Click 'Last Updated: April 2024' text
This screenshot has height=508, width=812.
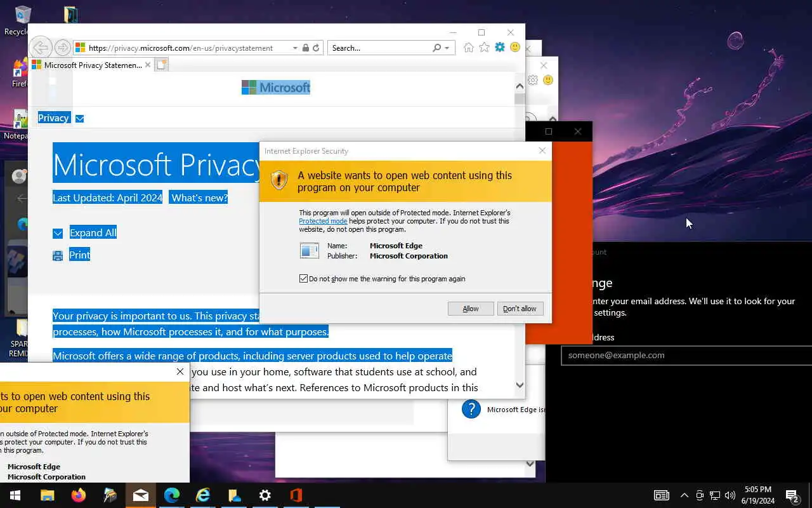click(x=108, y=198)
